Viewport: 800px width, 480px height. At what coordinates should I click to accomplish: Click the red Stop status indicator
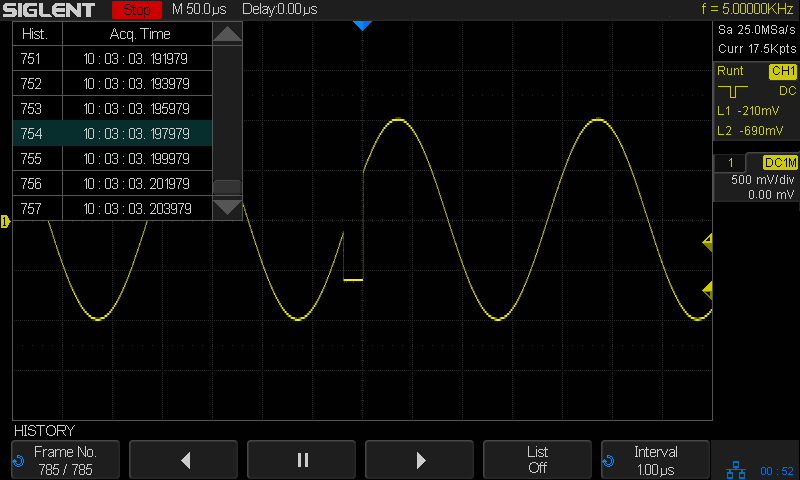coord(136,10)
